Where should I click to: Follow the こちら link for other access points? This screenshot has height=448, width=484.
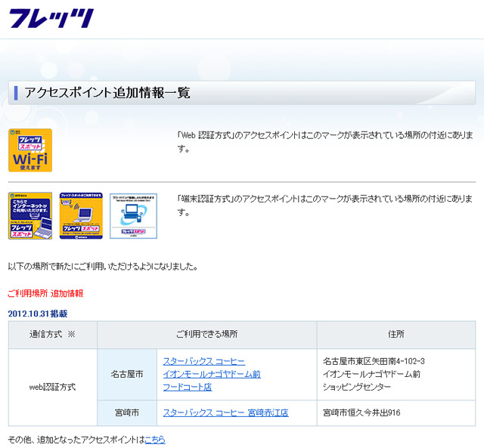pos(155,439)
